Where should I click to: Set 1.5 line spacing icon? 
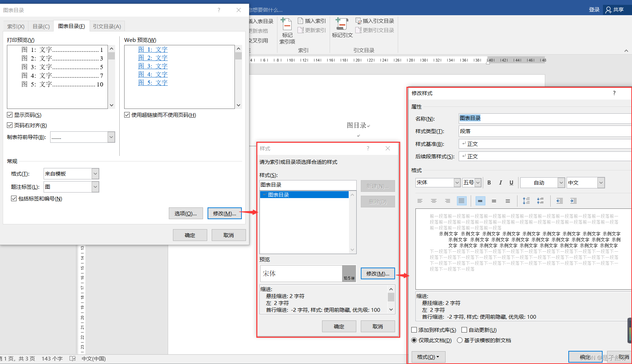pyautogui.click(x=494, y=201)
